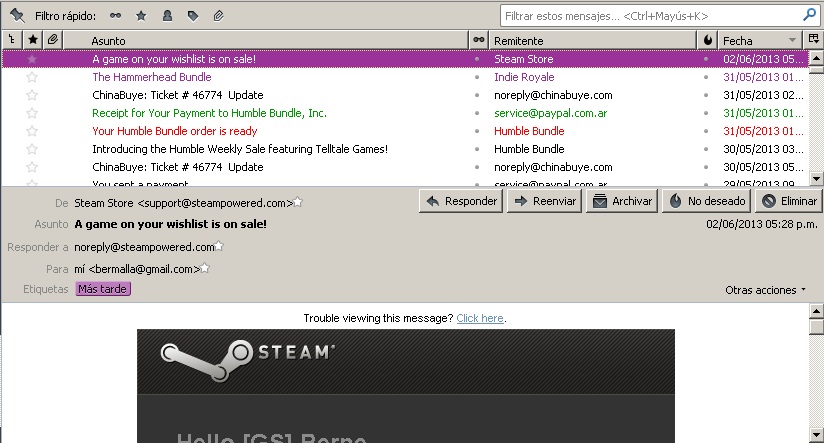Mark message as No deseado
The height and width of the screenshot is (443, 824).
coord(707,201)
